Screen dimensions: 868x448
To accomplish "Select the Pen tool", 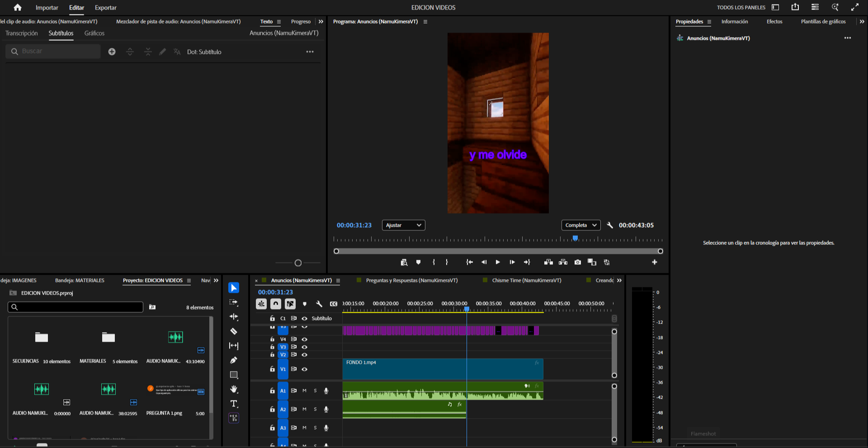I will point(234,360).
